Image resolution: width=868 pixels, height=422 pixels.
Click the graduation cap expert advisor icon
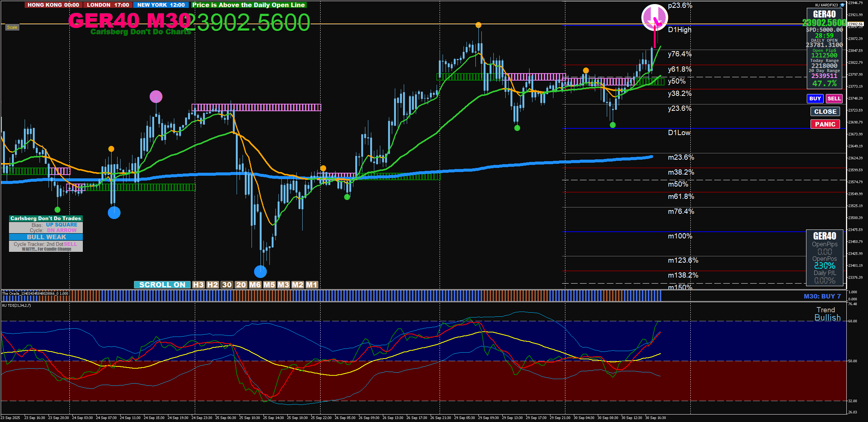point(842,5)
